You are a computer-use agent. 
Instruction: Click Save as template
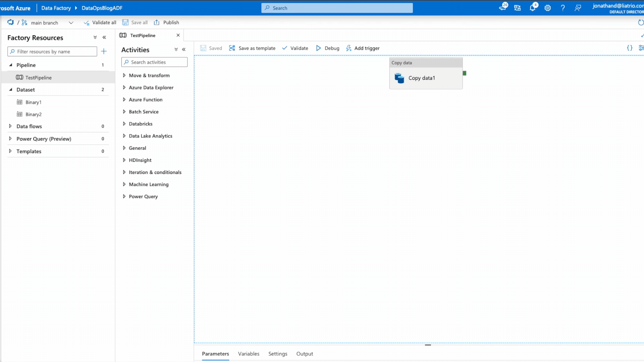[x=252, y=48]
